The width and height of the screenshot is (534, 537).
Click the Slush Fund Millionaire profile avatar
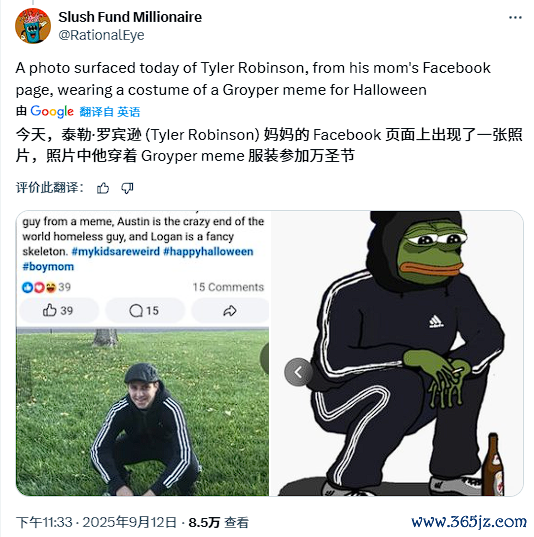33,26
